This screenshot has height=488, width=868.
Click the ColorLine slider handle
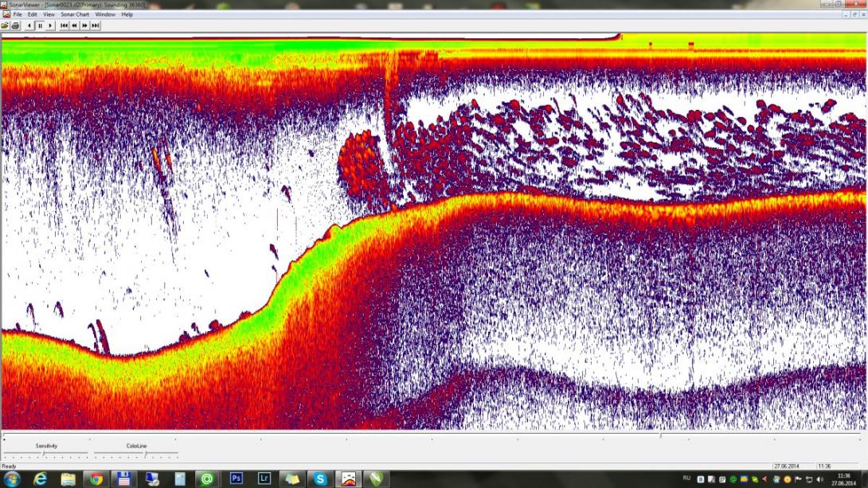coord(145,454)
